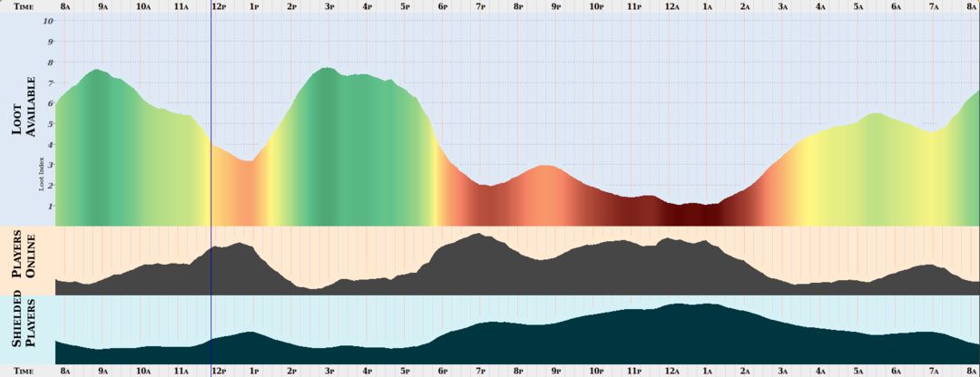Click 10P on the bottom time axis
Image resolution: width=980 pixels, height=377 pixels.
(596, 371)
